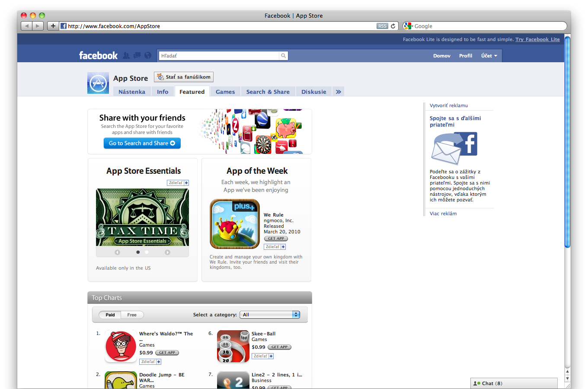Open the category select dropdown
The height and width of the screenshot is (389, 588).
point(270,315)
